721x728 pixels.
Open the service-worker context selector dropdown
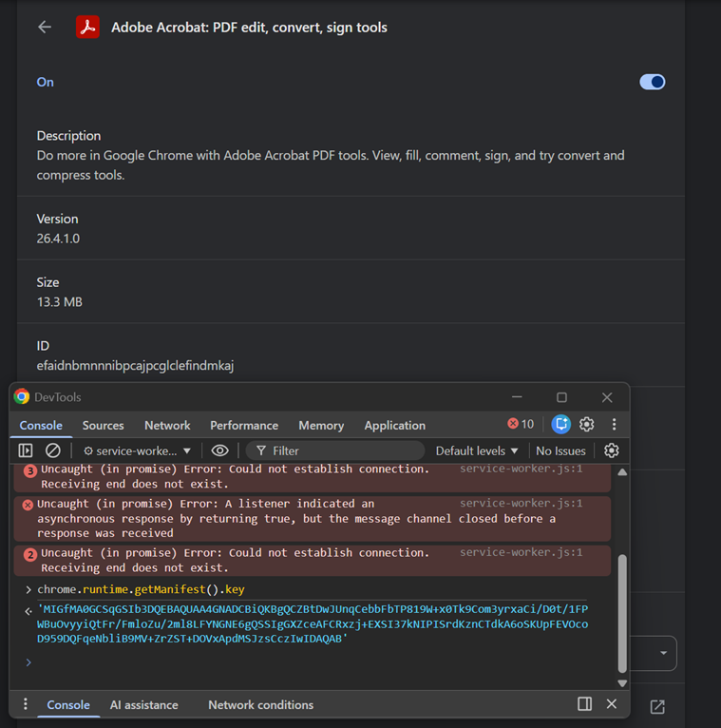coord(137,450)
